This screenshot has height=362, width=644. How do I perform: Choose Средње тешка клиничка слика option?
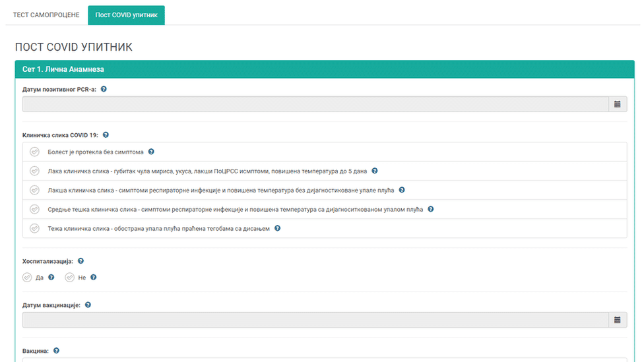click(35, 209)
